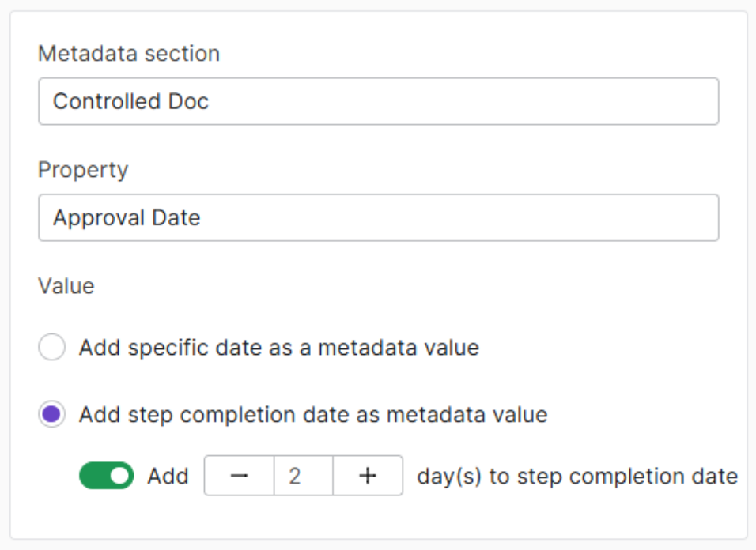The width and height of the screenshot is (756, 550).
Task: Click the 'Metadata section' heading label
Action: click(129, 53)
